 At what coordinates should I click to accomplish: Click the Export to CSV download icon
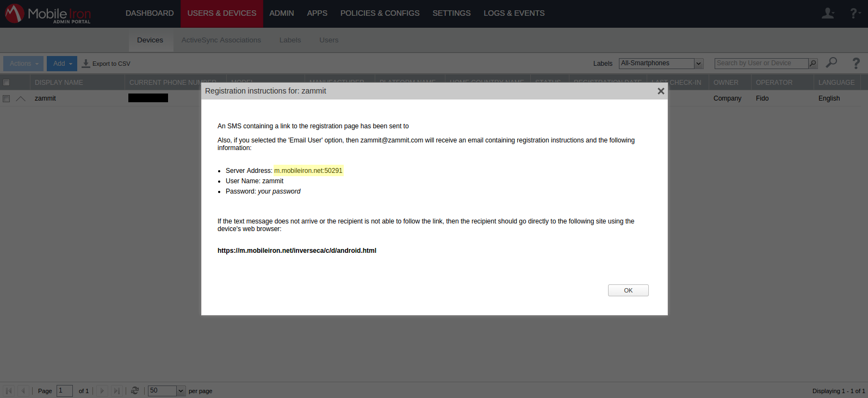(x=86, y=64)
